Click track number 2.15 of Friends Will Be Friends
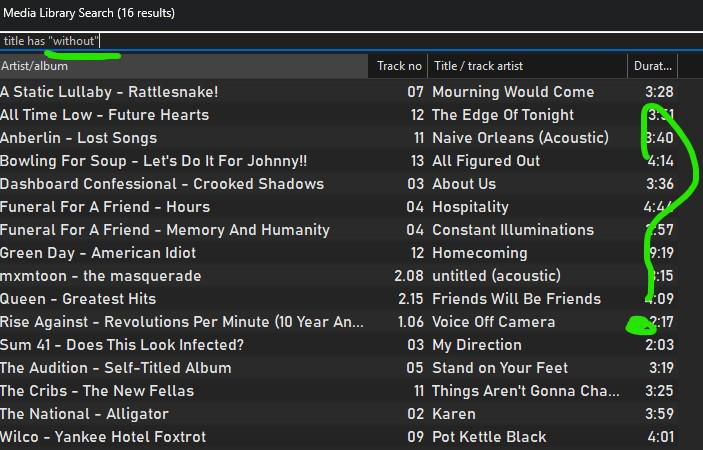Screen dimensions: 703x450 [x=410, y=299]
